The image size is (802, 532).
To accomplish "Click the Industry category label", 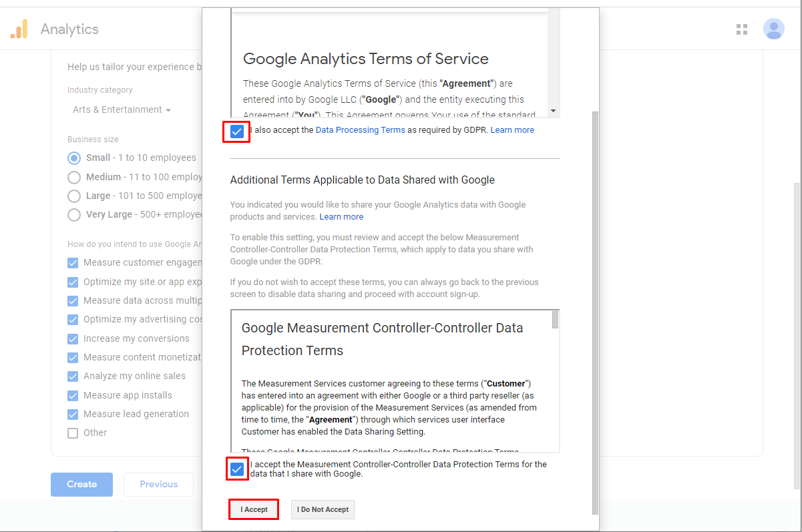I will coord(100,90).
